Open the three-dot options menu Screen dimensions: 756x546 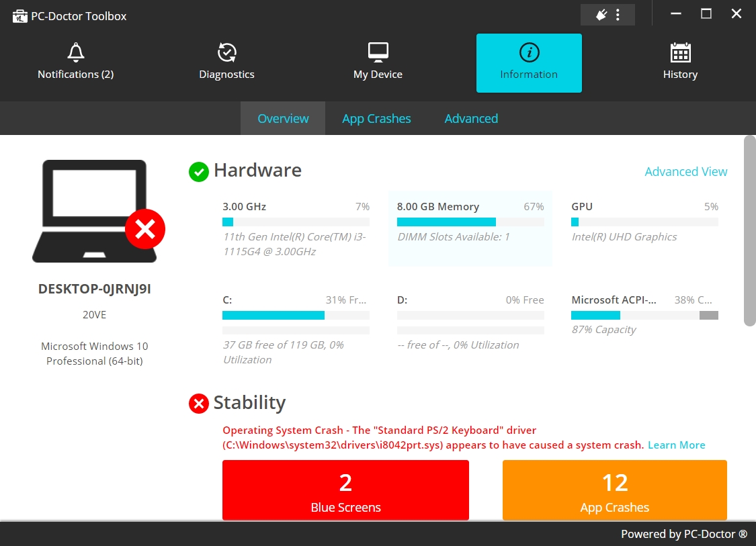[618, 15]
